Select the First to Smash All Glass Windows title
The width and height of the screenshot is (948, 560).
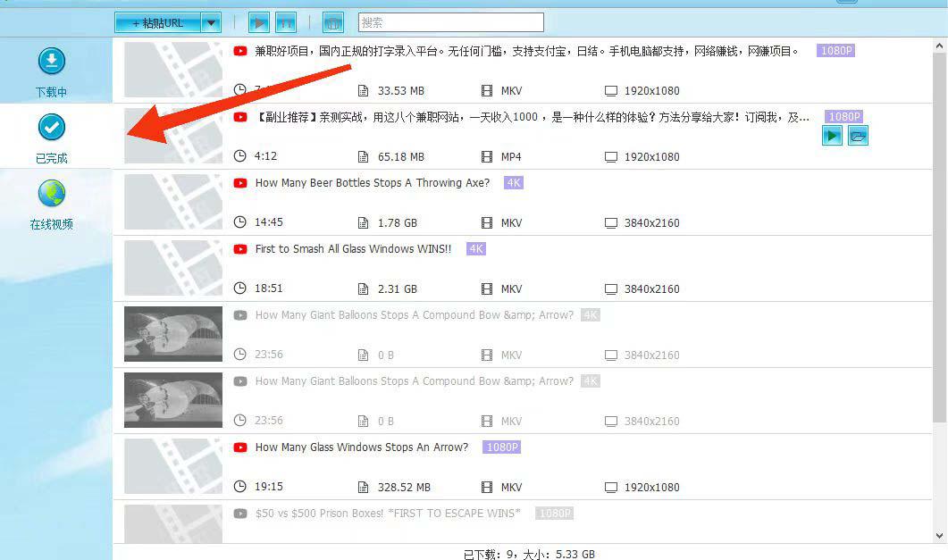(x=353, y=249)
